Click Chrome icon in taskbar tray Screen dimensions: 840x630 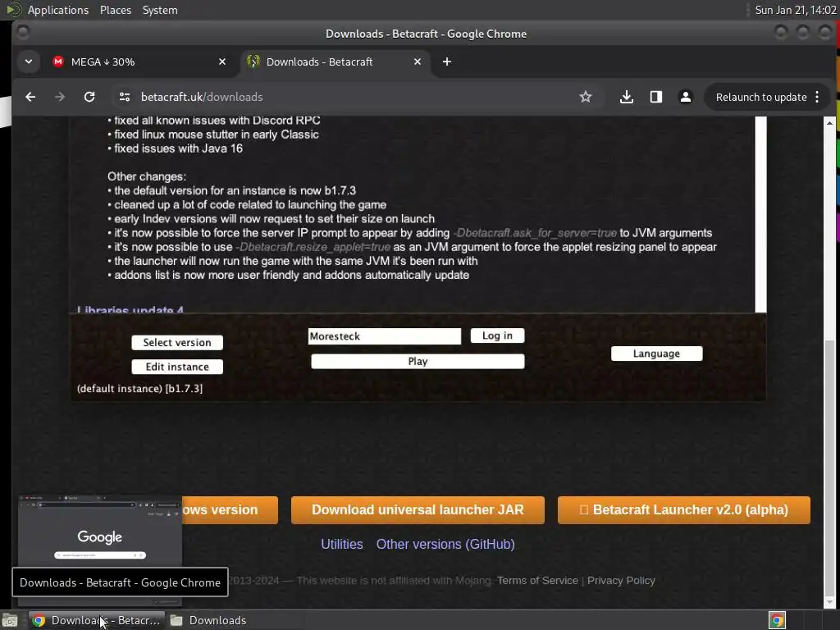[777, 620]
